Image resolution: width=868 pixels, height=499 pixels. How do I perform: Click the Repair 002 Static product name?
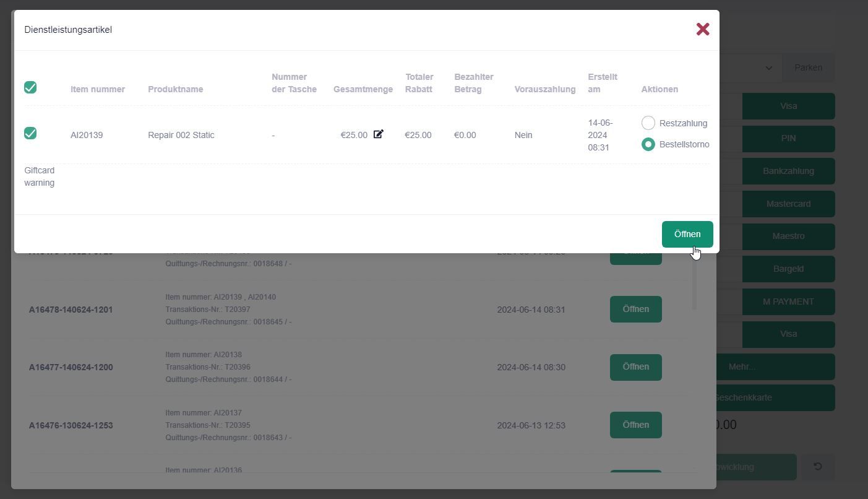[181, 135]
